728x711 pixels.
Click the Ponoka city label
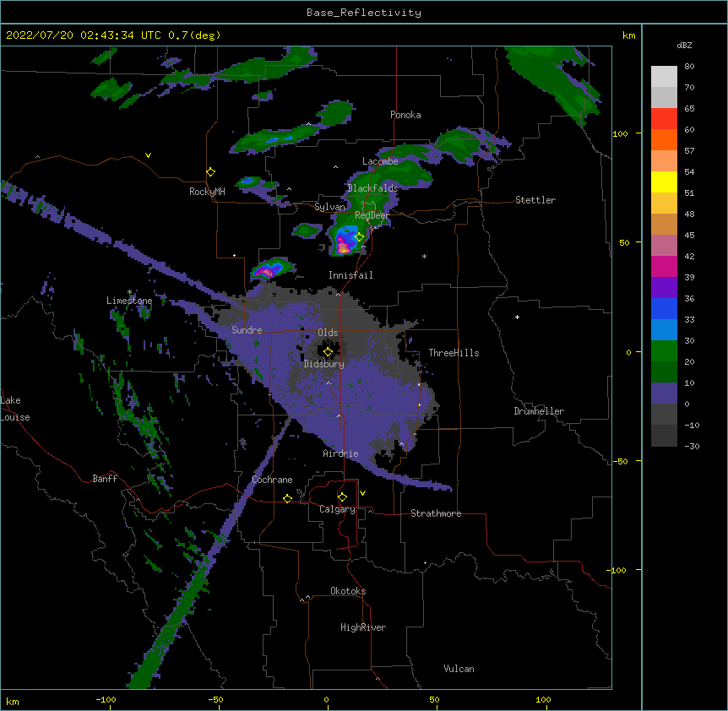pos(405,115)
